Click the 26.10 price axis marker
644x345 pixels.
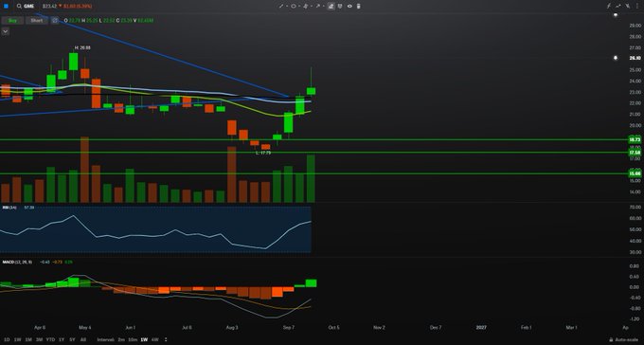pyautogui.click(x=635, y=58)
